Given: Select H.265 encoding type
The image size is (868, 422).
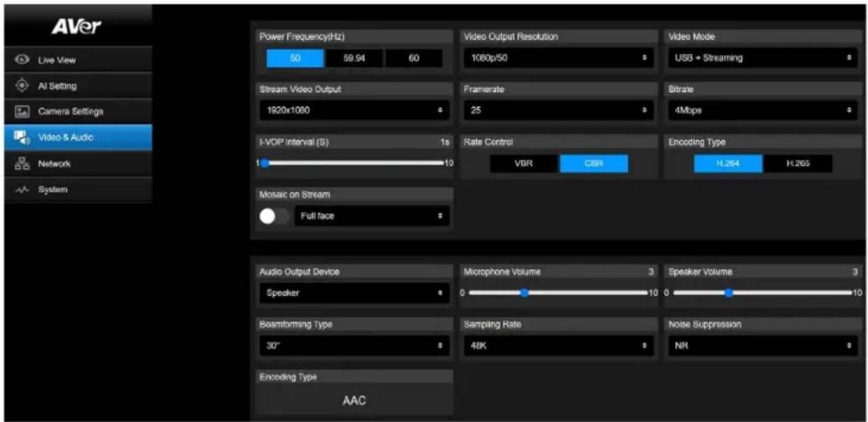Looking at the screenshot, I should 798,163.
